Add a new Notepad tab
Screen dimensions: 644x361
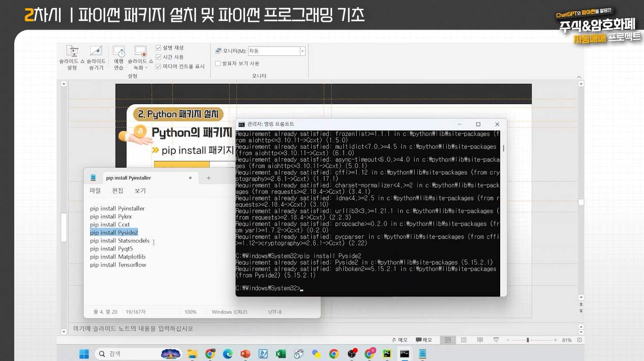[208, 178]
